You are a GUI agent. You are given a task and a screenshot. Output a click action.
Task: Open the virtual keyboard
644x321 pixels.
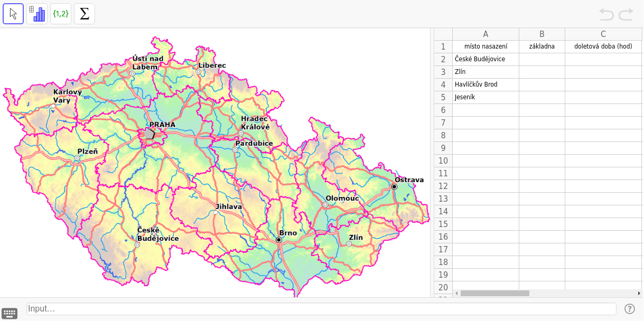click(10, 313)
